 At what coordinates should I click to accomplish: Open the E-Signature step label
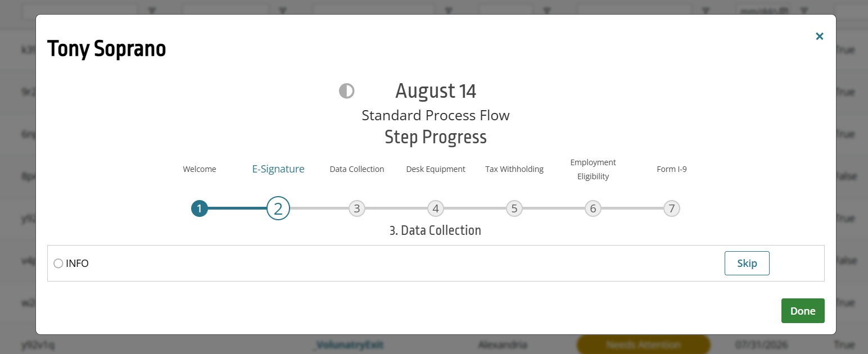278,169
